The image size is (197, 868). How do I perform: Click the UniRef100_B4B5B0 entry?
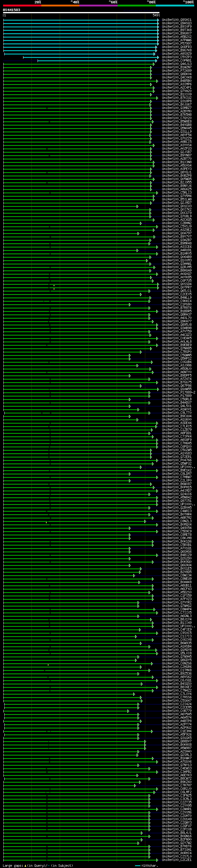[176, 81]
